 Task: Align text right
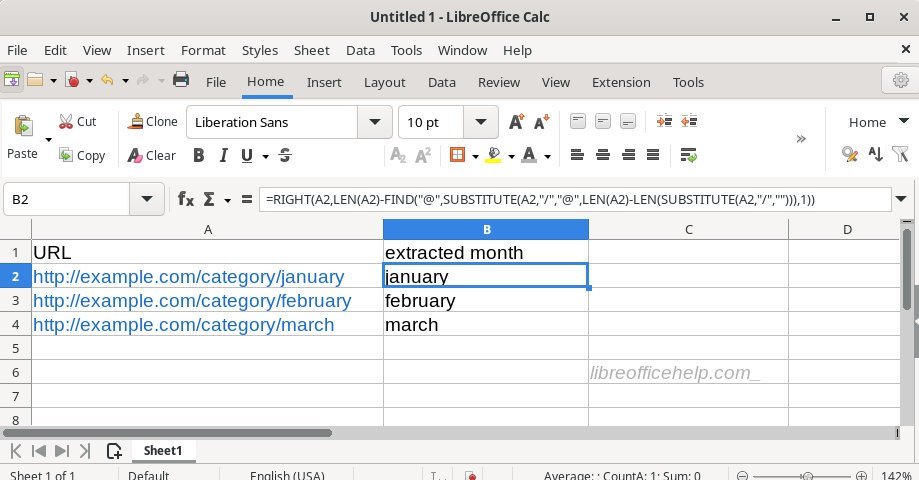click(x=628, y=155)
